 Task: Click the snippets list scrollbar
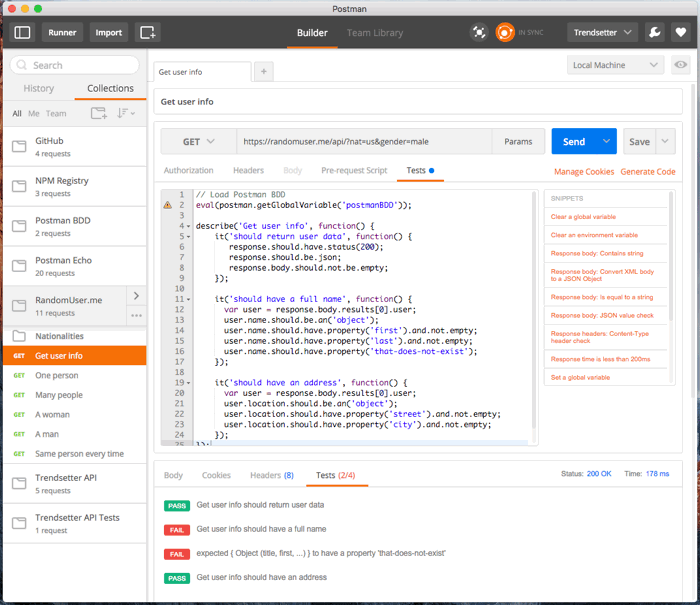click(x=671, y=256)
